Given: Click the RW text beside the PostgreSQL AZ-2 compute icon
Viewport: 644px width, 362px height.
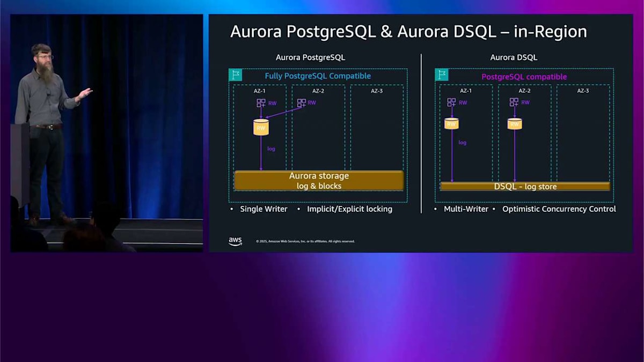Looking at the screenshot, I should pos(312,102).
